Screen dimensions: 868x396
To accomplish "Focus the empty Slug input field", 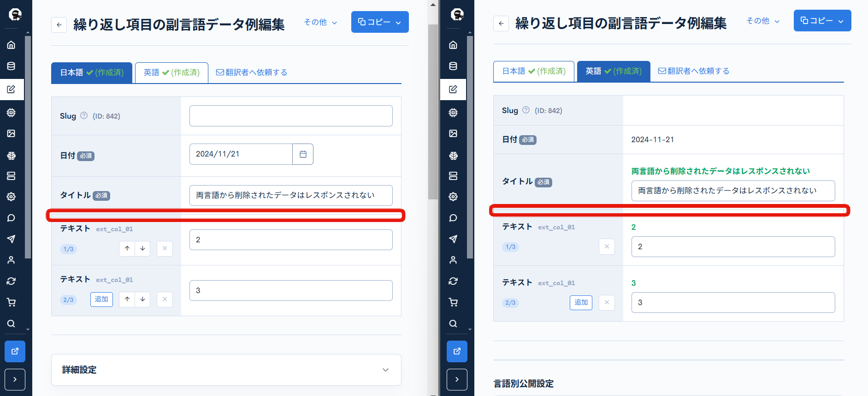I will pos(291,116).
